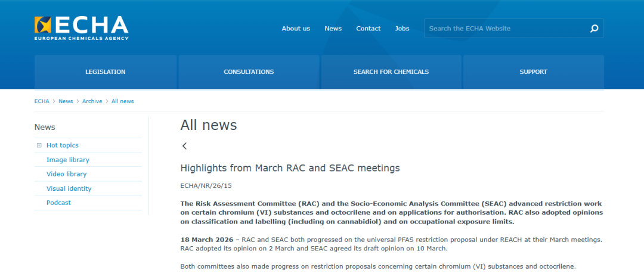
Task: Click the Contact link
Action: click(x=368, y=29)
